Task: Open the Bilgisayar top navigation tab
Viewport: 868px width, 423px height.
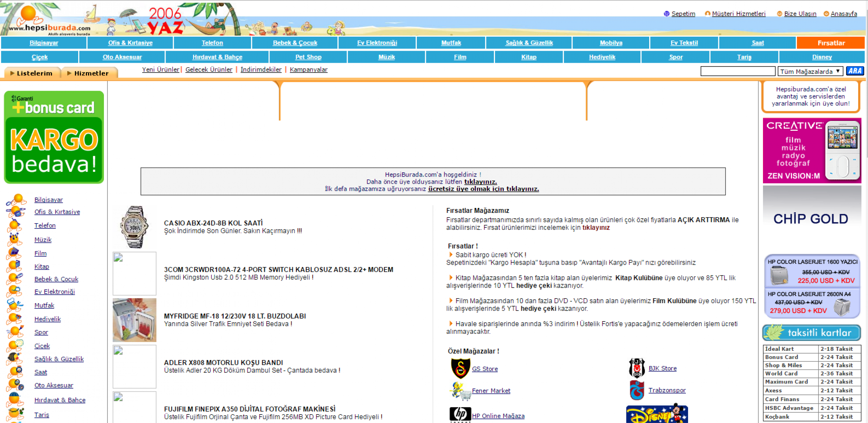Action: [x=44, y=43]
